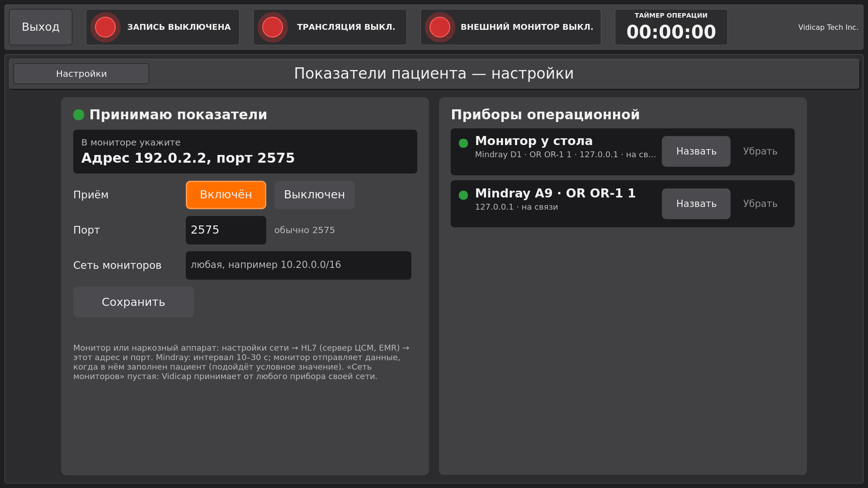The height and width of the screenshot is (488, 868).
Task: Remove Mindray A9 device with Убрать
Action: pyautogui.click(x=760, y=204)
